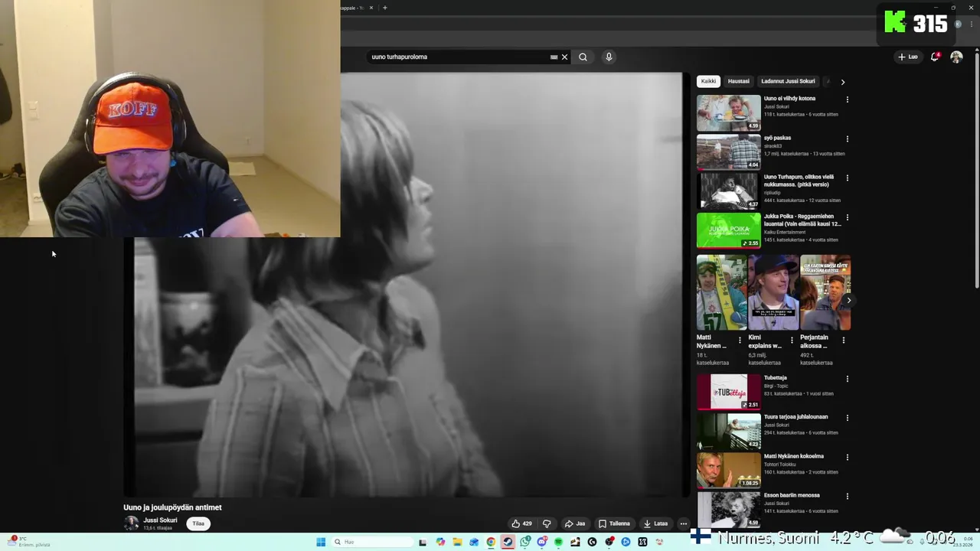Show more filter chips with arrow
Image resolution: width=980 pixels, height=551 pixels.
point(843,82)
